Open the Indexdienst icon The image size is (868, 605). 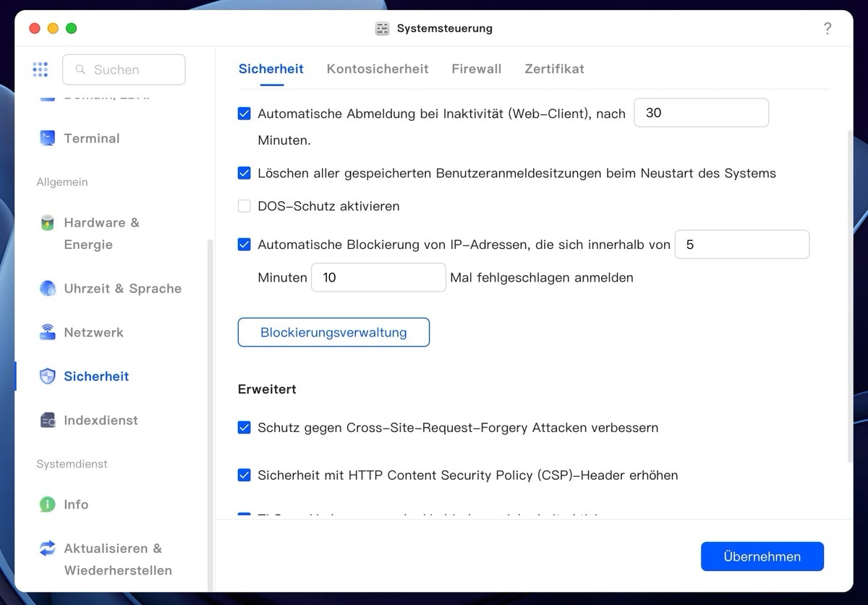[x=47, y=420]
